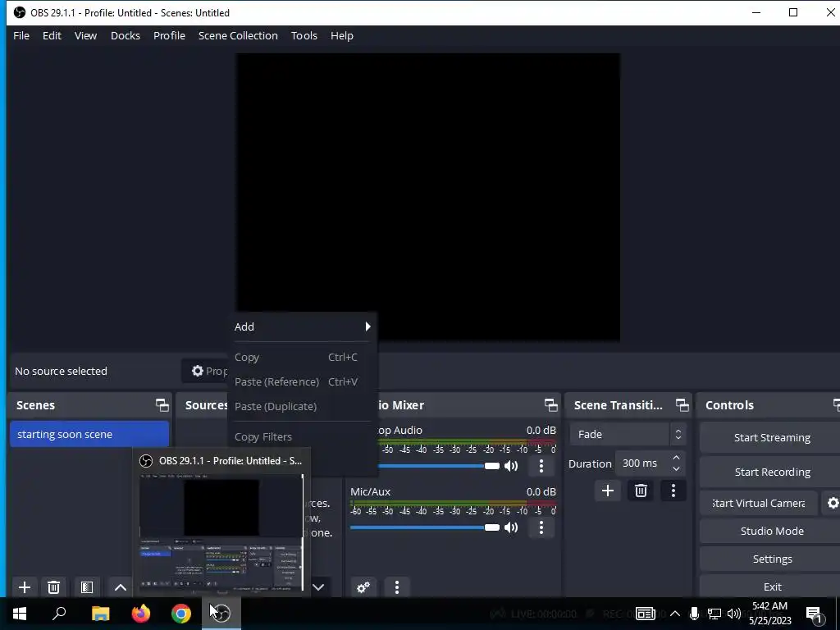Choose Copy in context menu

302,358
